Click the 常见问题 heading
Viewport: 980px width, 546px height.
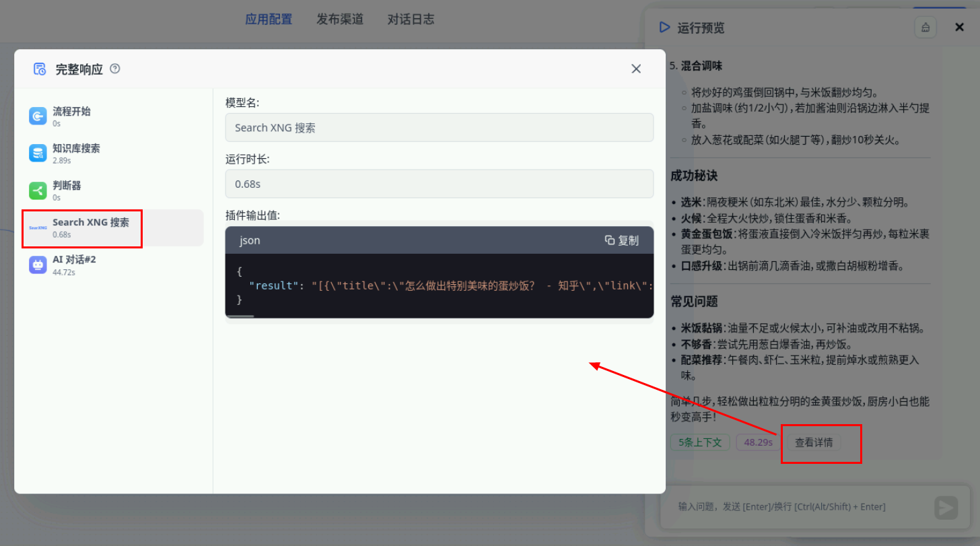[x=694, y=302]
